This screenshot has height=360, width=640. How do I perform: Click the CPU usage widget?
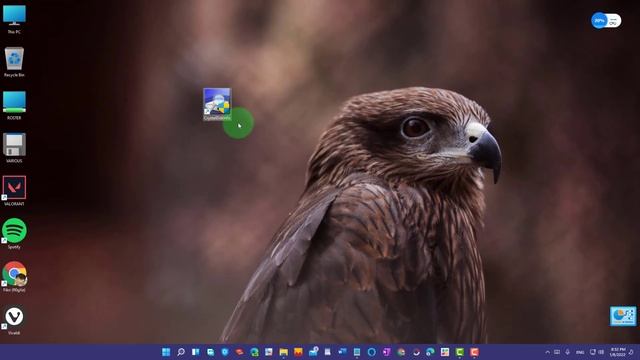click(x=606, y=20)
